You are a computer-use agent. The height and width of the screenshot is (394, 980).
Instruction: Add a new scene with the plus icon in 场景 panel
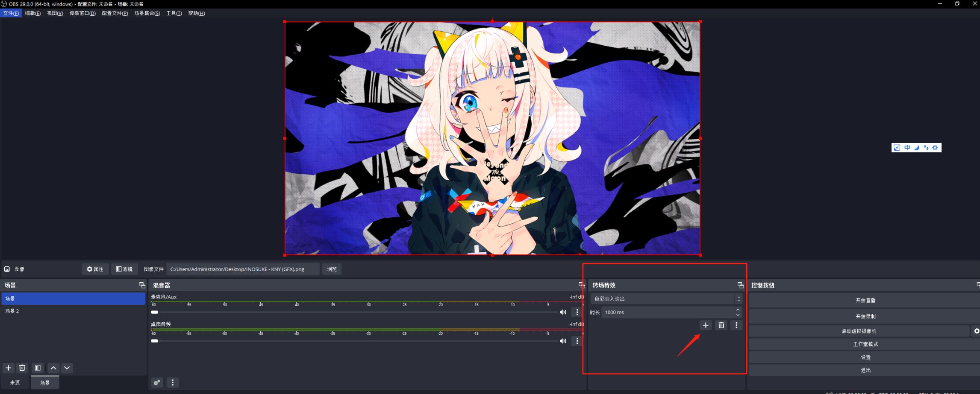tap(8, 368)
